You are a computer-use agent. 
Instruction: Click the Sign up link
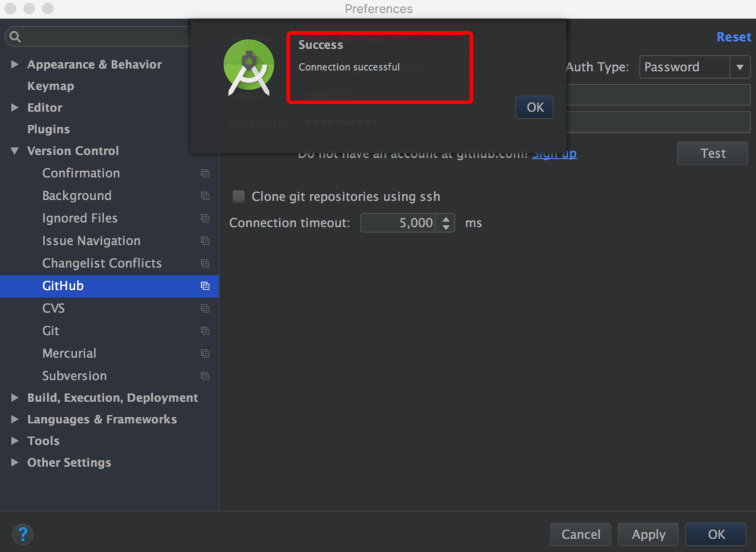coord(554,154)
